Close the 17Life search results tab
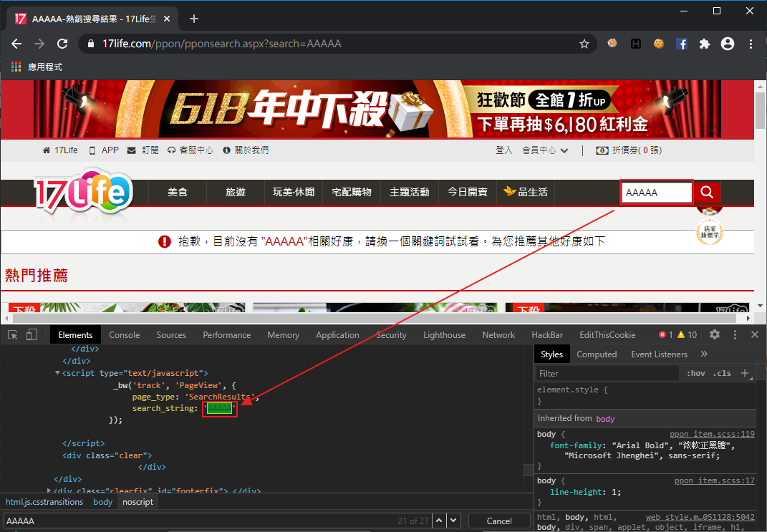Screen dimensions: 767x532 point(167,19)
